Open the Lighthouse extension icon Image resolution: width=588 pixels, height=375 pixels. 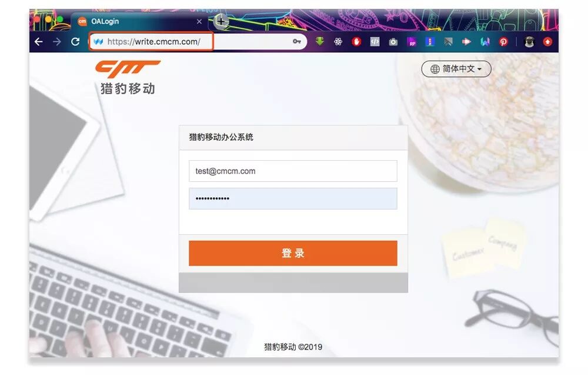430,42
